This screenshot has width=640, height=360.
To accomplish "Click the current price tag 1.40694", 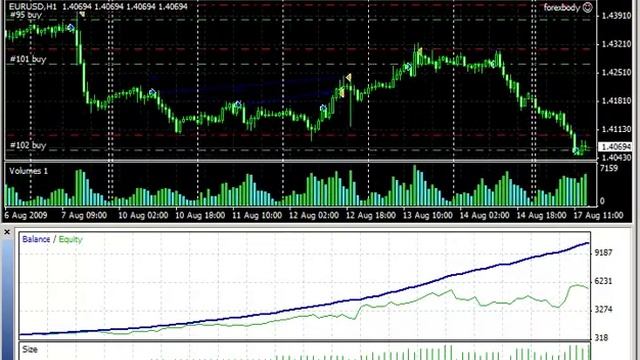I will click(x=615, y=147).
